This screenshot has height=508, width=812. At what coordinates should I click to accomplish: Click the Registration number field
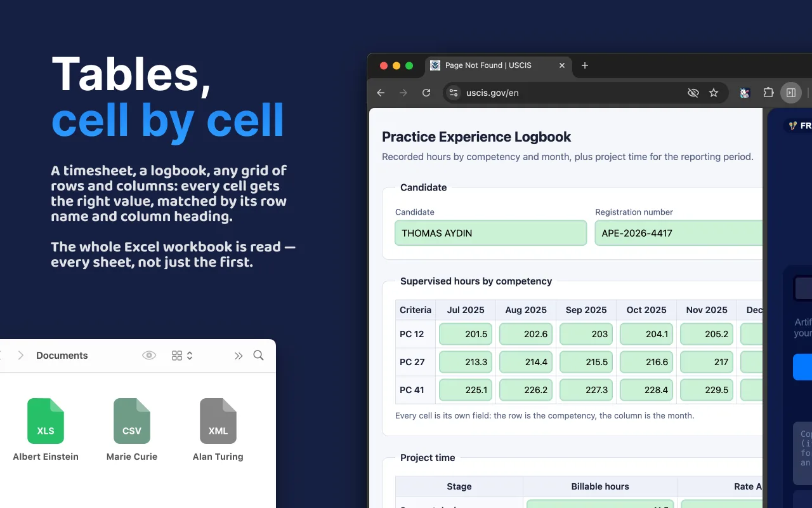(679, 233)
